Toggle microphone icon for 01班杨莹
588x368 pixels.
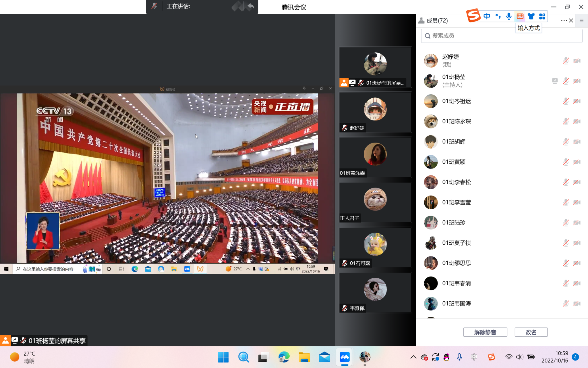566,81
